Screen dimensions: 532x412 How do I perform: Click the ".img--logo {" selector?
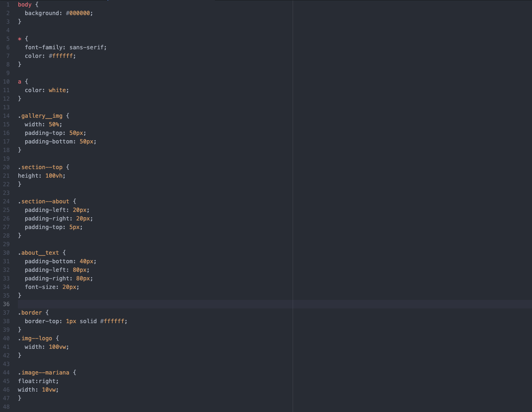click(38, 338)
